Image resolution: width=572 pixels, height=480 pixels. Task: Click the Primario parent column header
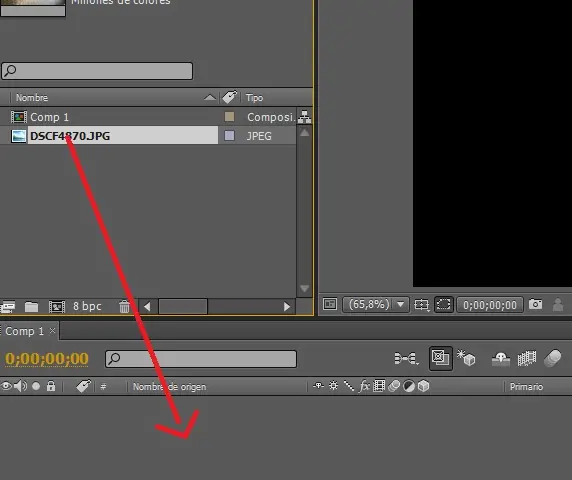526,387
